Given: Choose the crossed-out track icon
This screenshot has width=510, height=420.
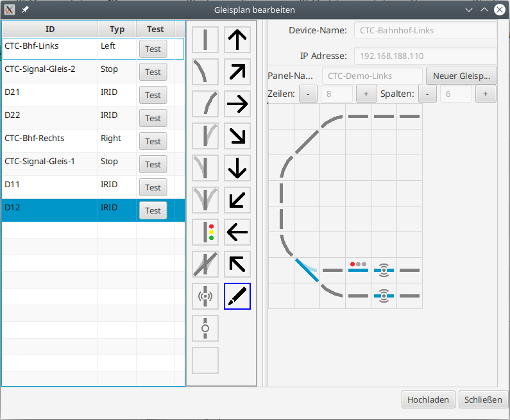Looking at the screenshot, I should pos(205,264).
